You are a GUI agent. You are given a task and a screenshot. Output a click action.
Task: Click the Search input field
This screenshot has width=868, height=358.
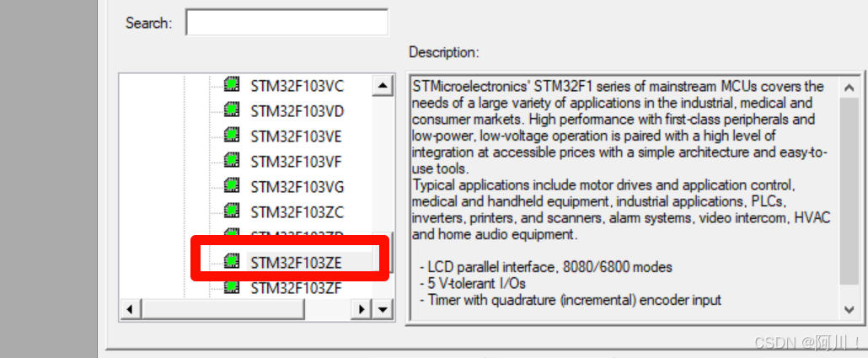pos(287,23)
